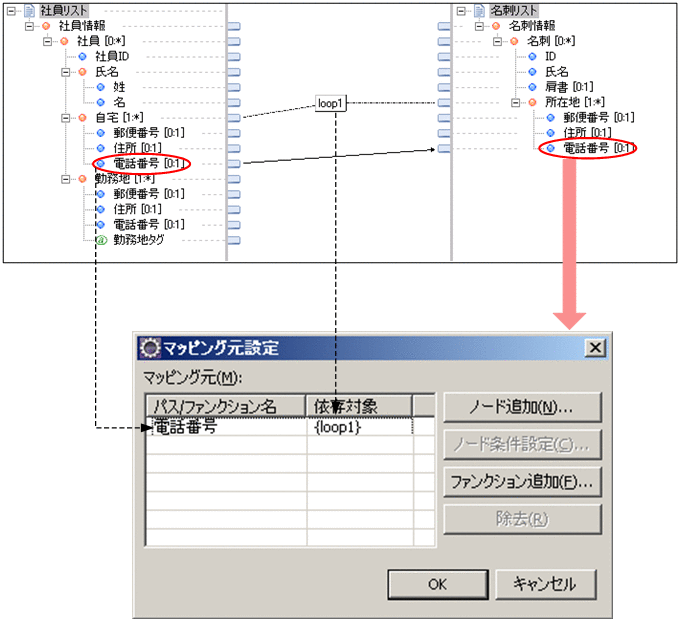Select 電話番号 [0:1] under 所在地
Viewport: 680px width, 623px height.
click(599, 148)
